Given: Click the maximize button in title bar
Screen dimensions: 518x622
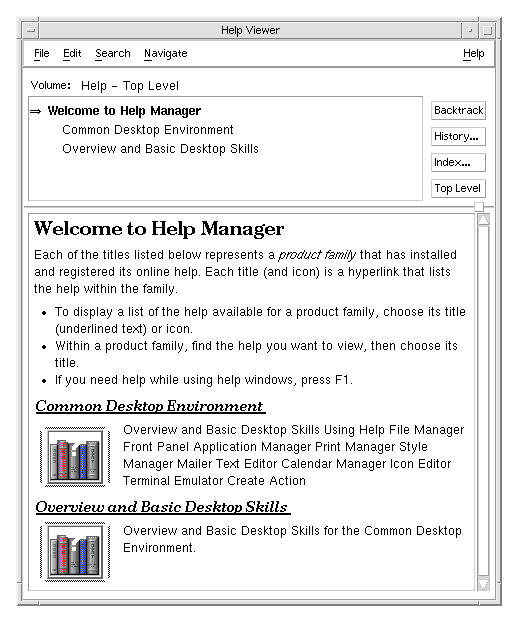Looking at the screenshot, I should coord(487,31).
